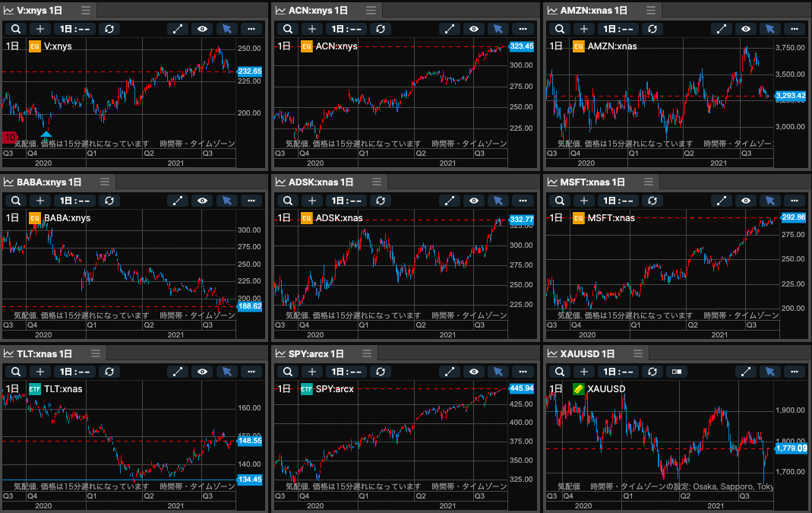Click the blue cursor icon in V:xnys toolbar
This screenshot has width=812, height=513.
pyautogui.click(x=227, y=29)
